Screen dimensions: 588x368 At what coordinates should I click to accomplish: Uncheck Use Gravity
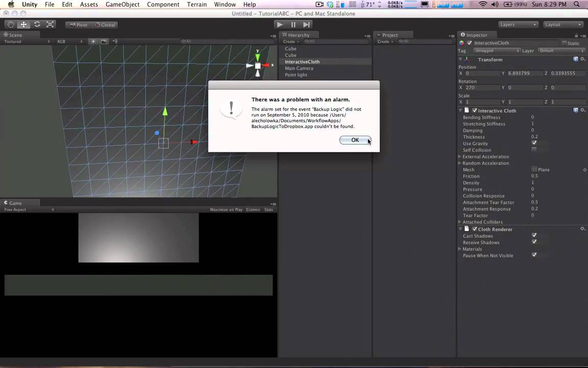click(x=534, y=143)
